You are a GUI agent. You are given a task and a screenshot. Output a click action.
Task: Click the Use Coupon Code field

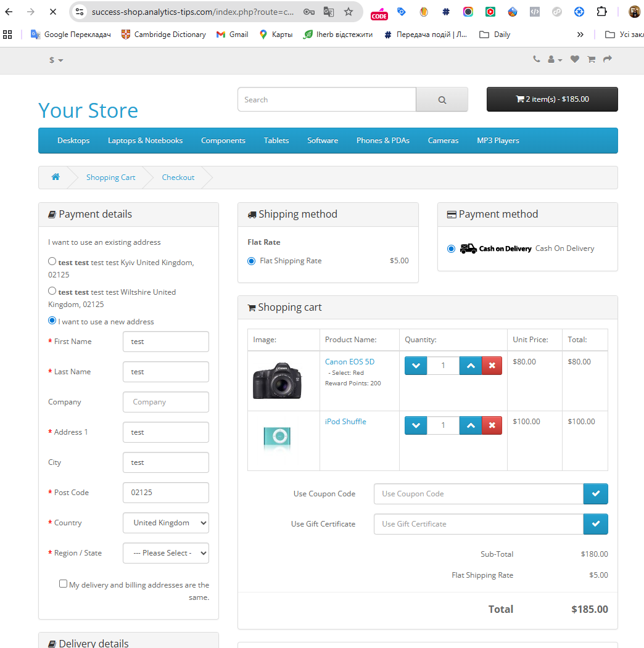(x=479, y=494)
